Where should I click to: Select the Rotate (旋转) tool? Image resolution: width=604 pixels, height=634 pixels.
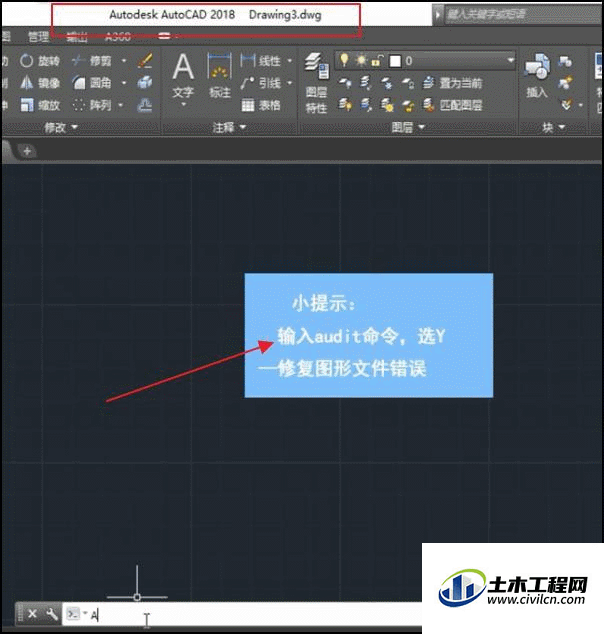(x=40, y=61)
